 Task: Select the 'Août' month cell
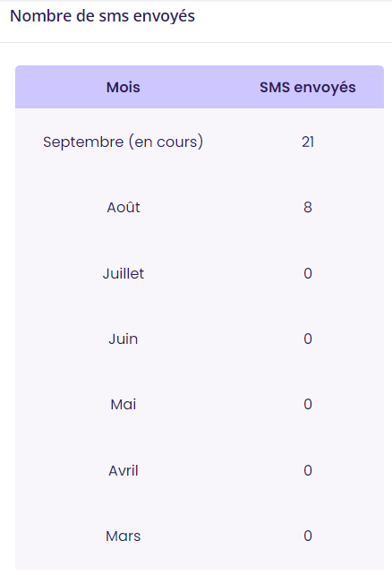click(x=124, y=207)
